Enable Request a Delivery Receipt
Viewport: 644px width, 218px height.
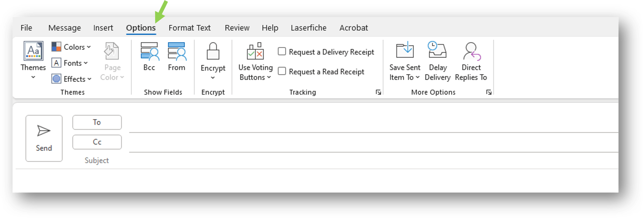point(282,51)
